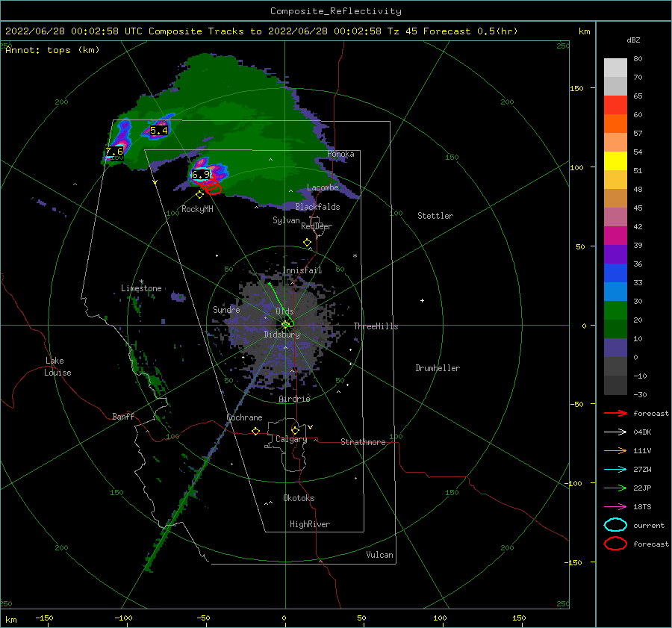Click the Airdrie town label
The height and width of the screenshot is (628, 672).
click(294, 399)
